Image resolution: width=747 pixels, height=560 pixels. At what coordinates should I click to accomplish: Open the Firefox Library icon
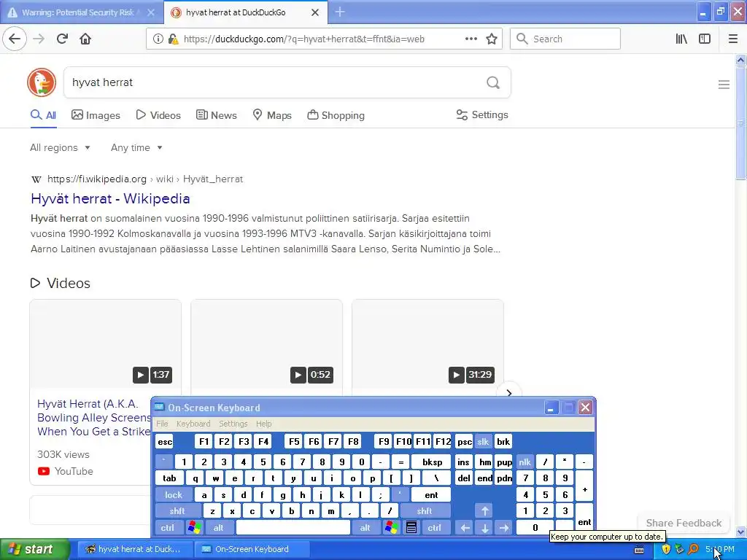tap(681, 39)
